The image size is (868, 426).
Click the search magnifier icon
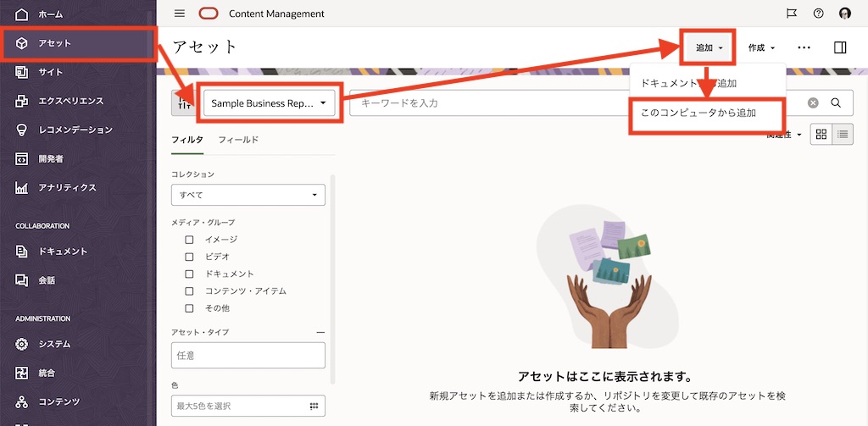(x=836, y=103)
